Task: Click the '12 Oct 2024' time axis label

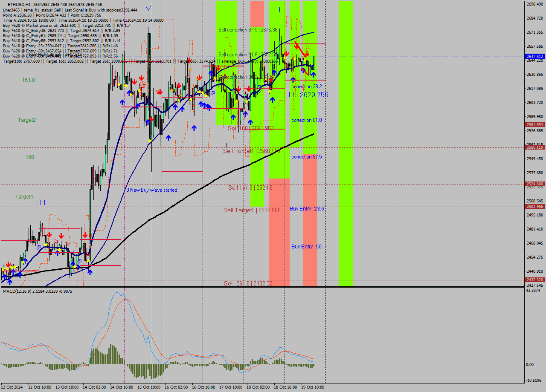Action: (13, 387)
